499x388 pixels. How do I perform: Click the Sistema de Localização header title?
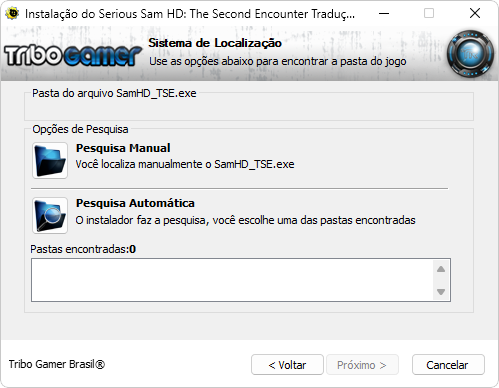coord(215,43)
